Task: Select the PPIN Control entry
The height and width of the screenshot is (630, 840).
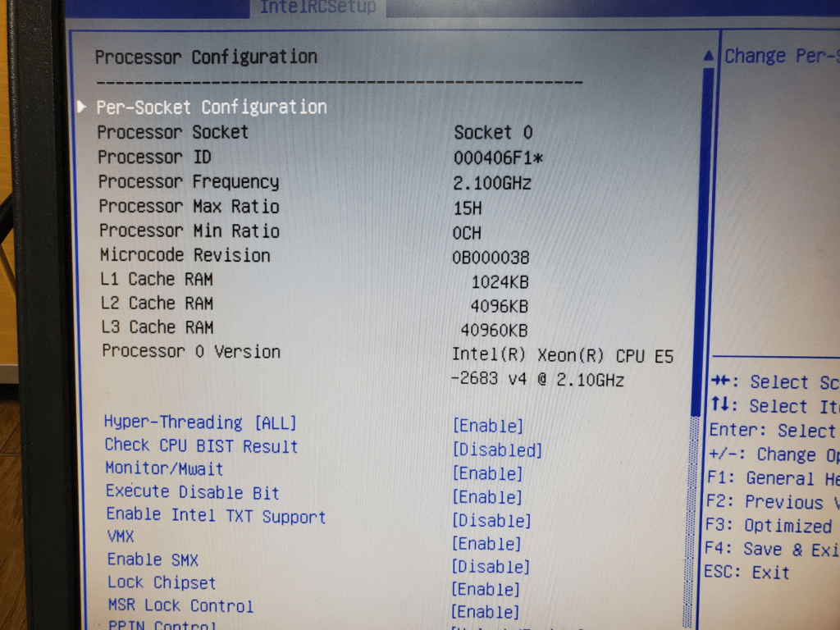Action: point(162,626)
